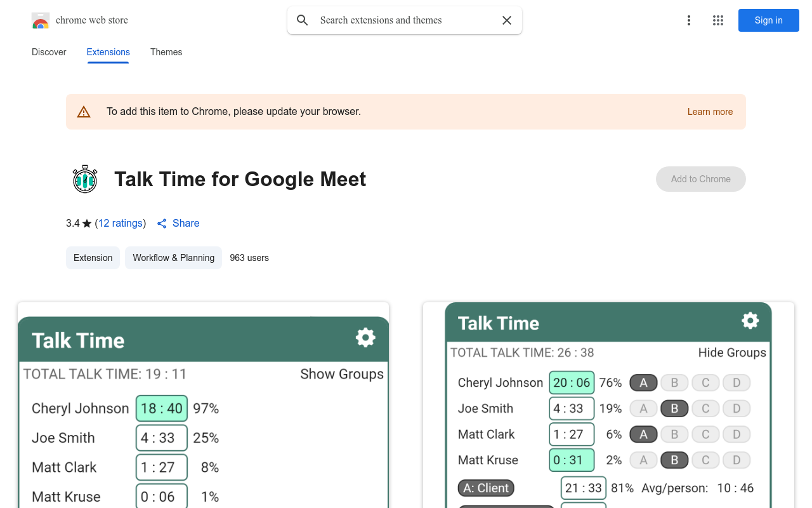Click Hide Groups in right screenshot
Screen dimensions: 812x508
tap(732, 352)
